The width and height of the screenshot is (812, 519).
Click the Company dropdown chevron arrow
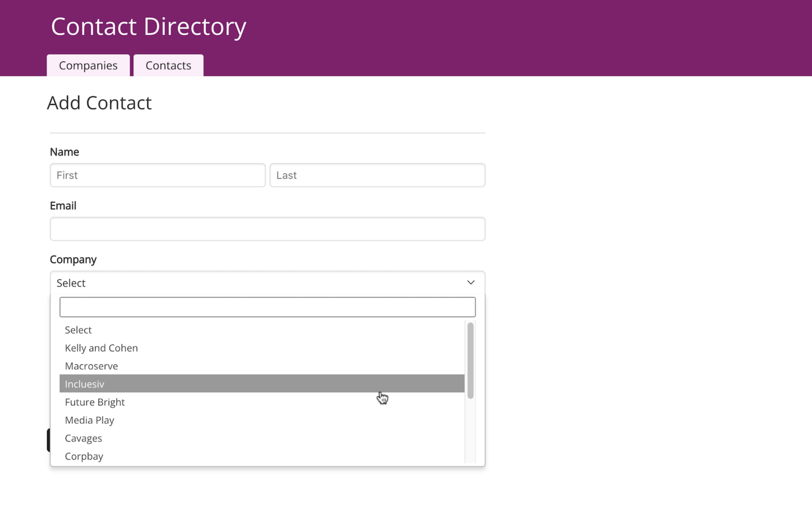(470, 283)
